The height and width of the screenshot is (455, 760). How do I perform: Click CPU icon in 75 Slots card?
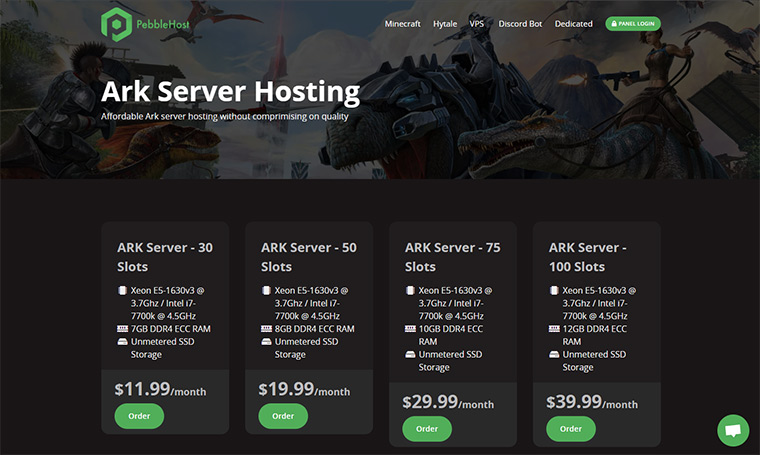point(410,290)
